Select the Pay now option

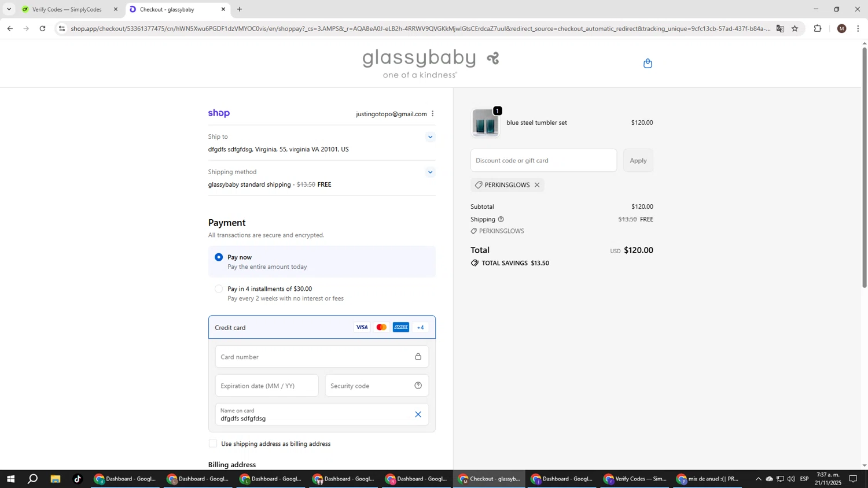coord(219,257)
